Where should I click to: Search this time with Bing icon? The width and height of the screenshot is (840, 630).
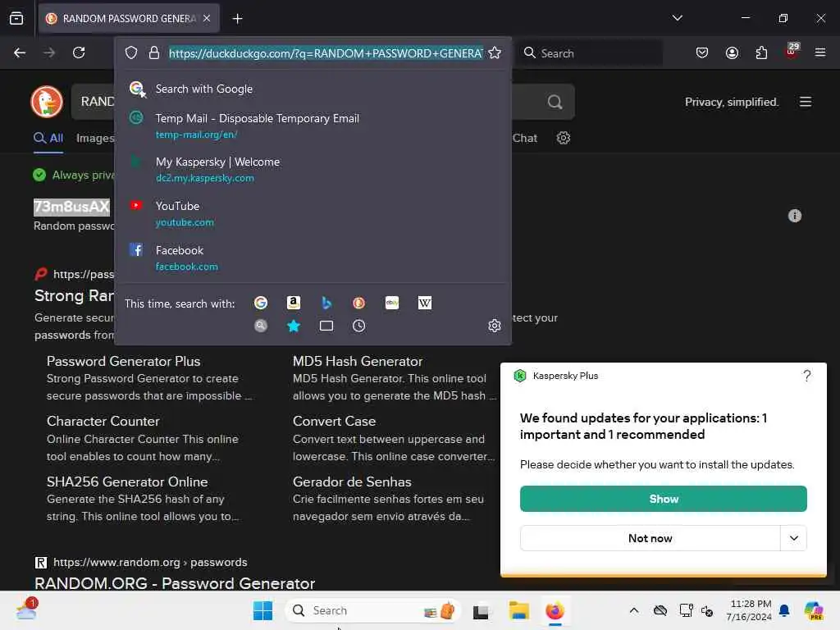click(x=326, y=304)
